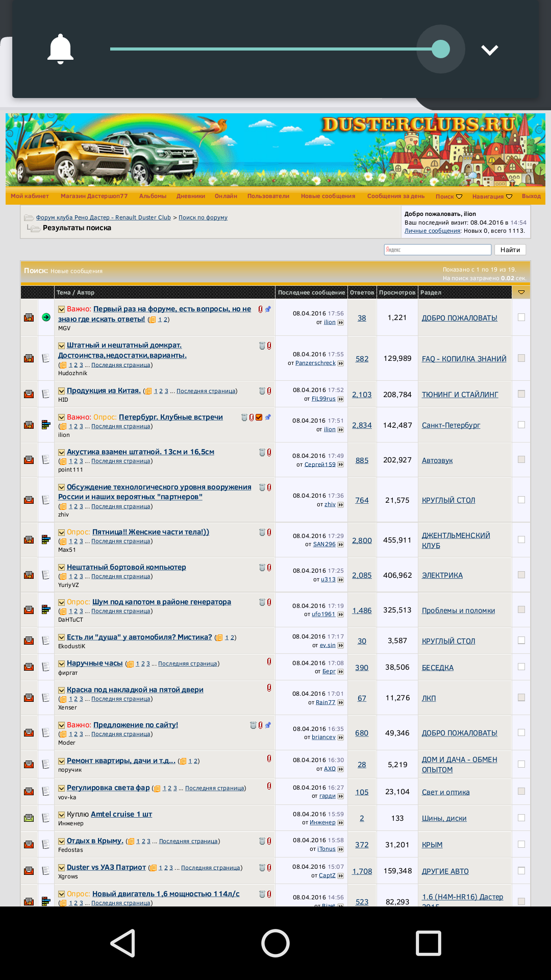
Task: Check the box for Первый раз на форуме thread
Action: point(521,317)
